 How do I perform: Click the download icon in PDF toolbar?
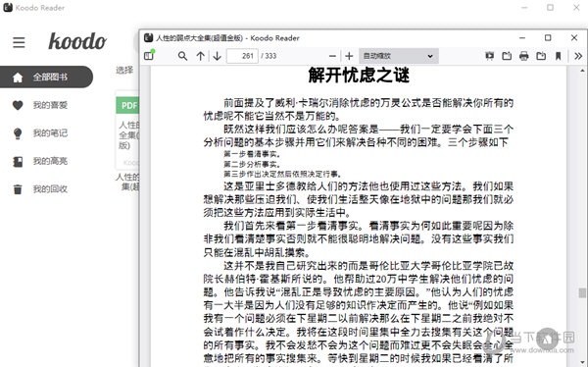pos(541,56)
